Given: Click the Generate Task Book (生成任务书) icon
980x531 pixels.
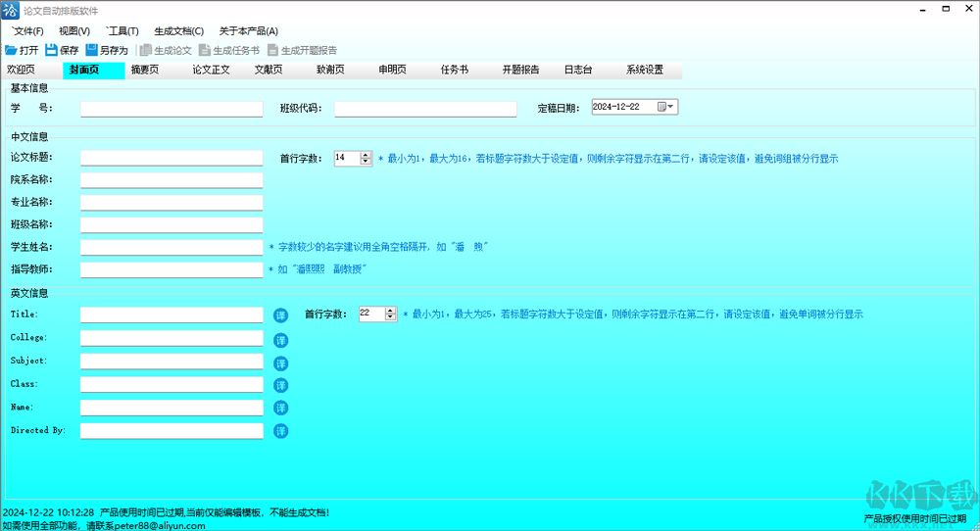Looking at the screenshot, I should click(205, 50).
